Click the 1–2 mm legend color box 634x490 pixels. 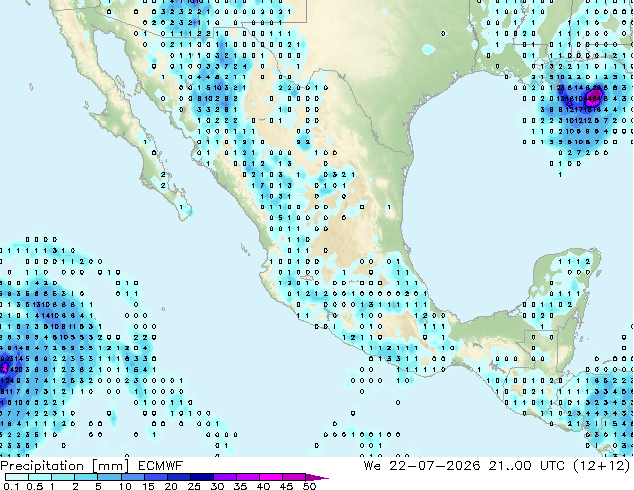coord(63,477)
